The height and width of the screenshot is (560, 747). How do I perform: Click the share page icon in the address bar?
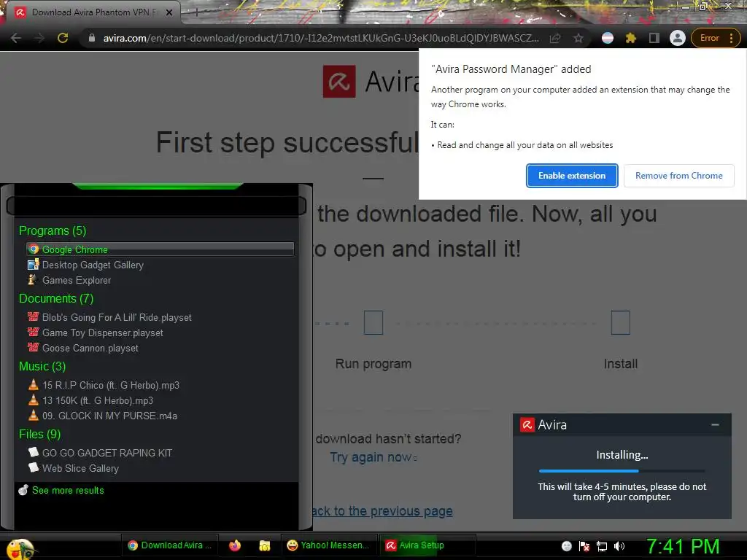point(555,38)
